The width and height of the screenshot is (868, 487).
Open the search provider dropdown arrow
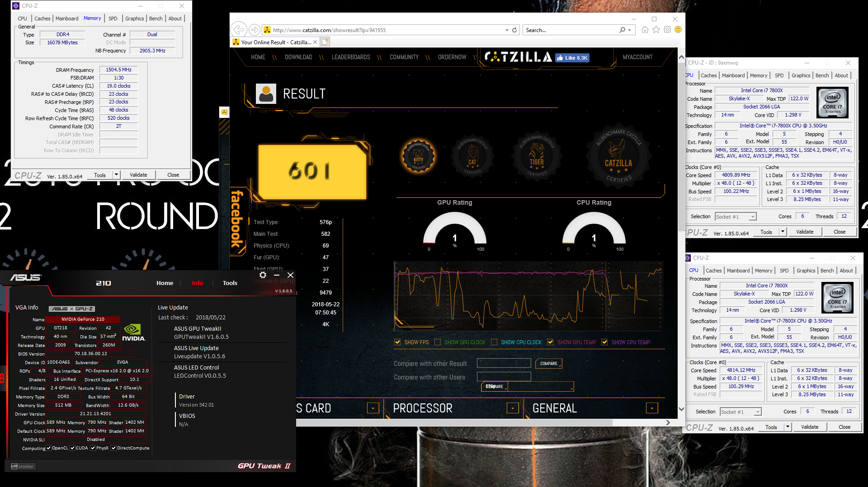coord(630,30)
